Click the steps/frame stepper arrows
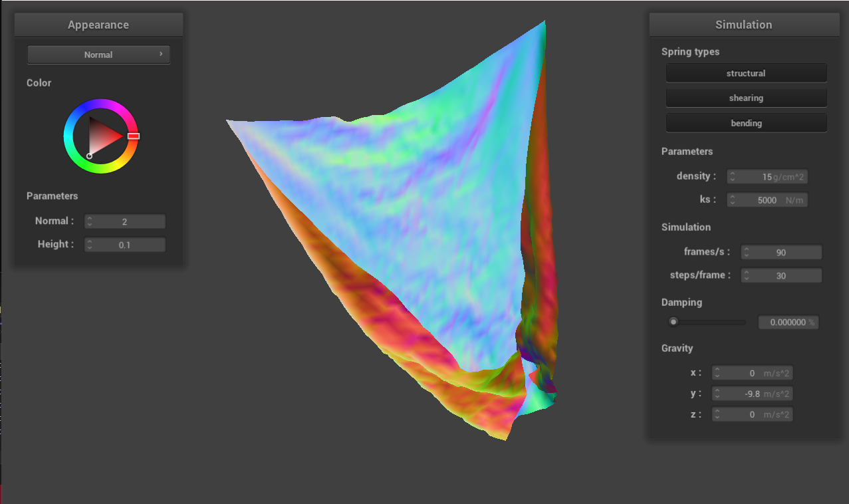This screenshot has height=504, width=849. 747,275
